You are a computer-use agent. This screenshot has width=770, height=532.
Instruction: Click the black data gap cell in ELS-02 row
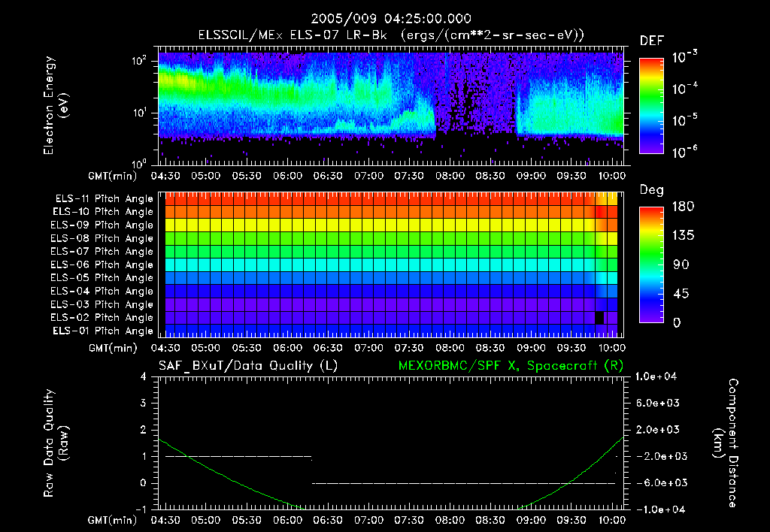[x=599, y=318]
